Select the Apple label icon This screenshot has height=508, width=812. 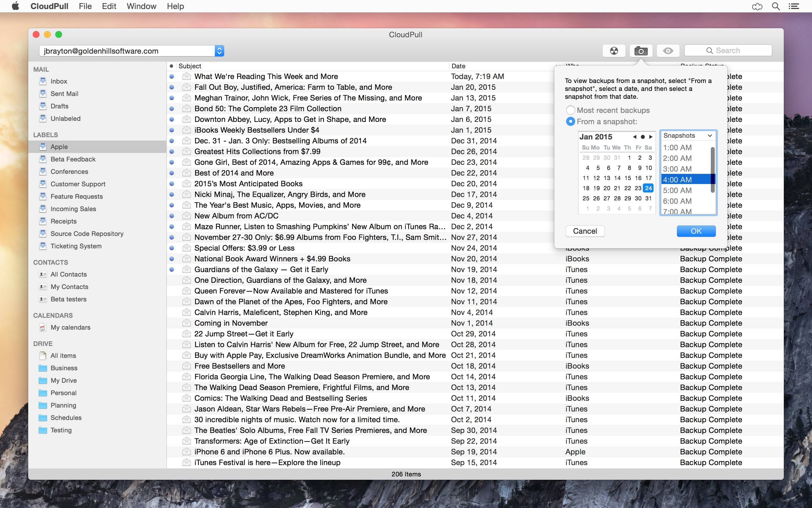pyautogui.click(x=43, y=146)
